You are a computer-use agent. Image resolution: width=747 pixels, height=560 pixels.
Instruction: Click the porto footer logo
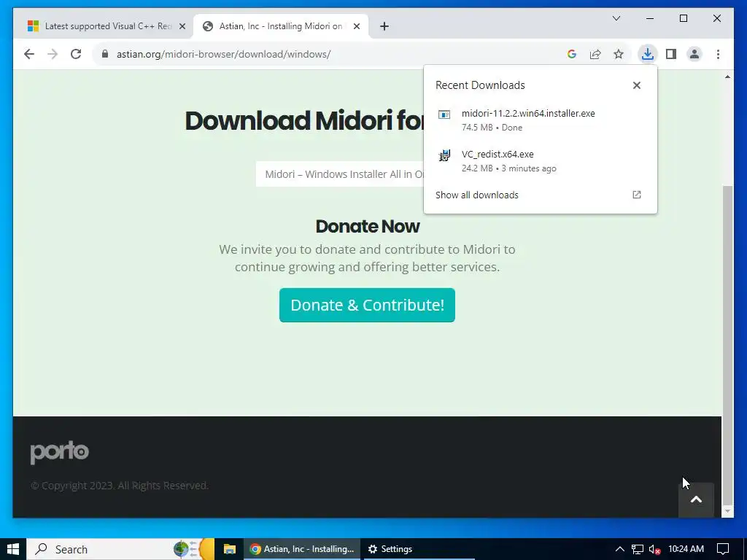pos(60,452)
